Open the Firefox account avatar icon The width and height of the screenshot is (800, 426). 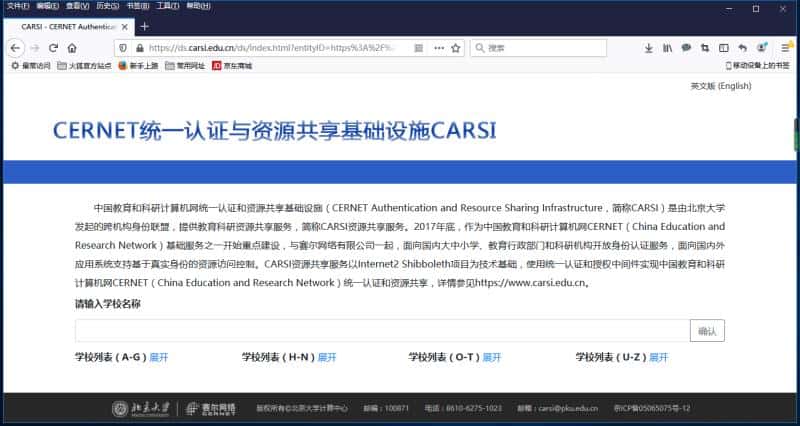tap(761, 48)
